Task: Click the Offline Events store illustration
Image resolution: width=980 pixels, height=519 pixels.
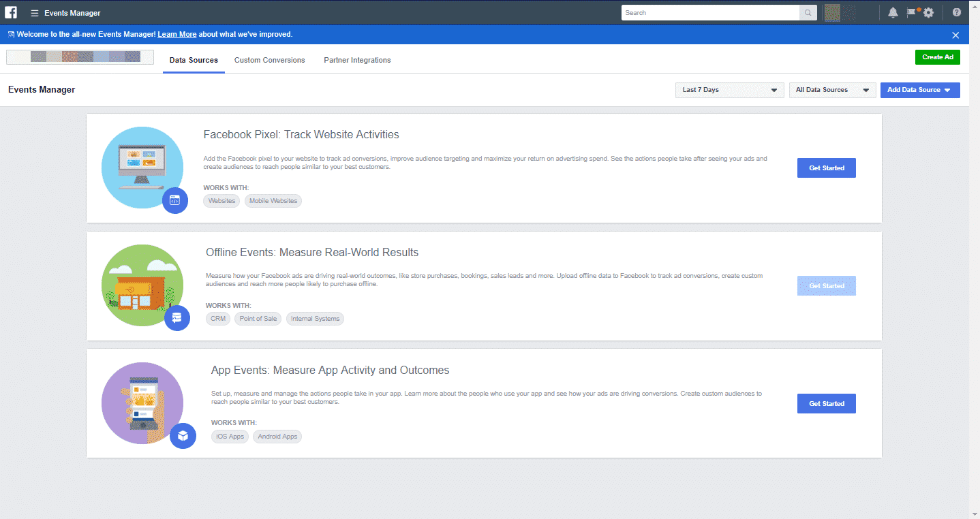Action: pos(142,285)
